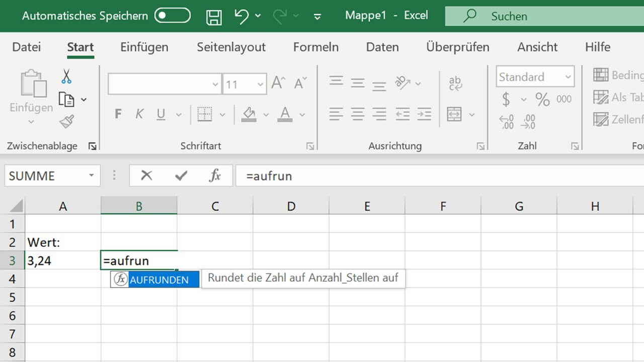
Task: Click the Save floppy disk icon
Action: (214, 17)
